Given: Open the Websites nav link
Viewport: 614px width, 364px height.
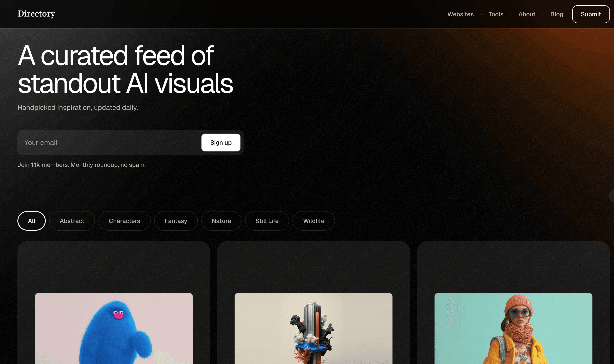Looking at the screenshot, I should point(460,14).
